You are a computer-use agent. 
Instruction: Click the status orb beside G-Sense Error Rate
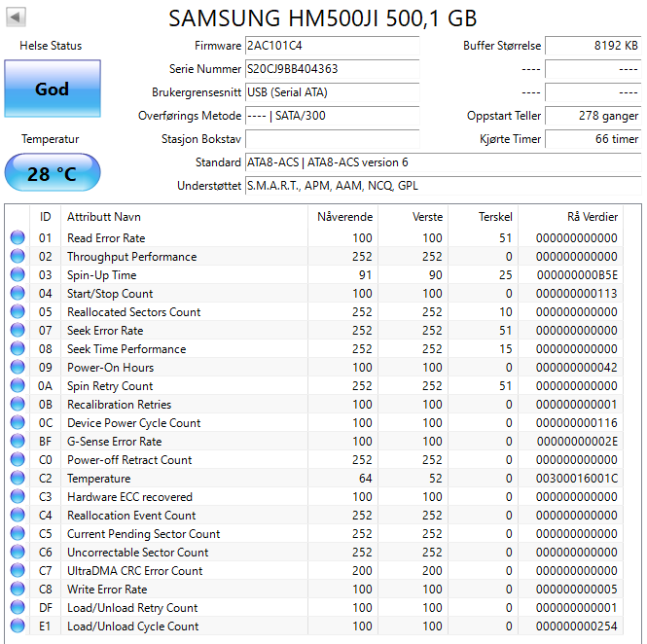pos(18,442)
